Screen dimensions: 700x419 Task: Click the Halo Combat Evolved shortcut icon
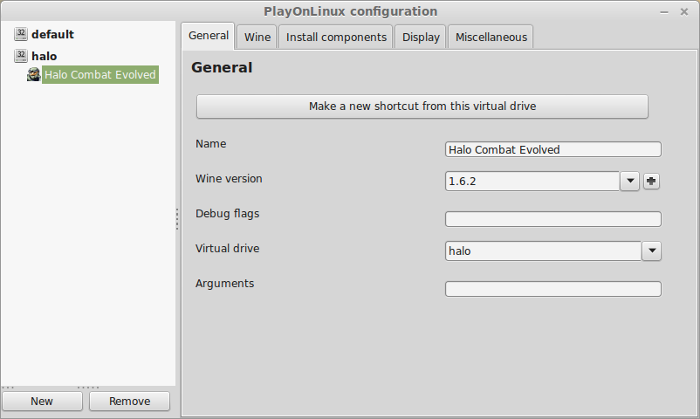click(x=33, y=75)
